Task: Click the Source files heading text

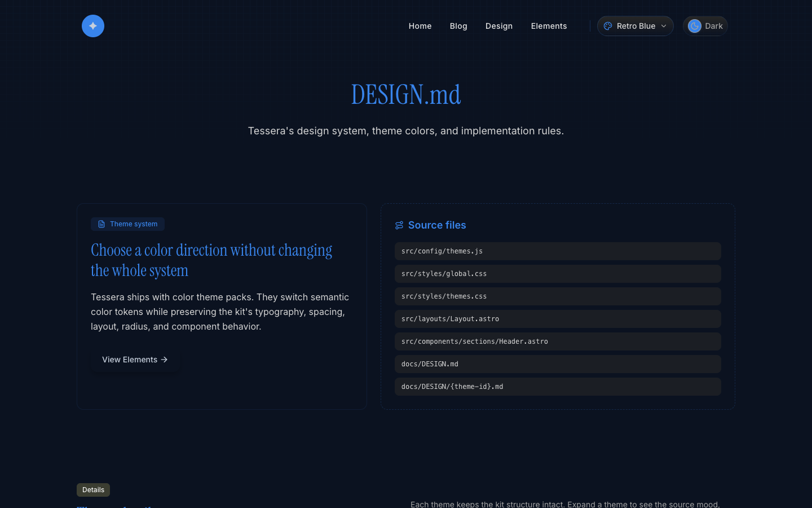Action: point(437,225)
